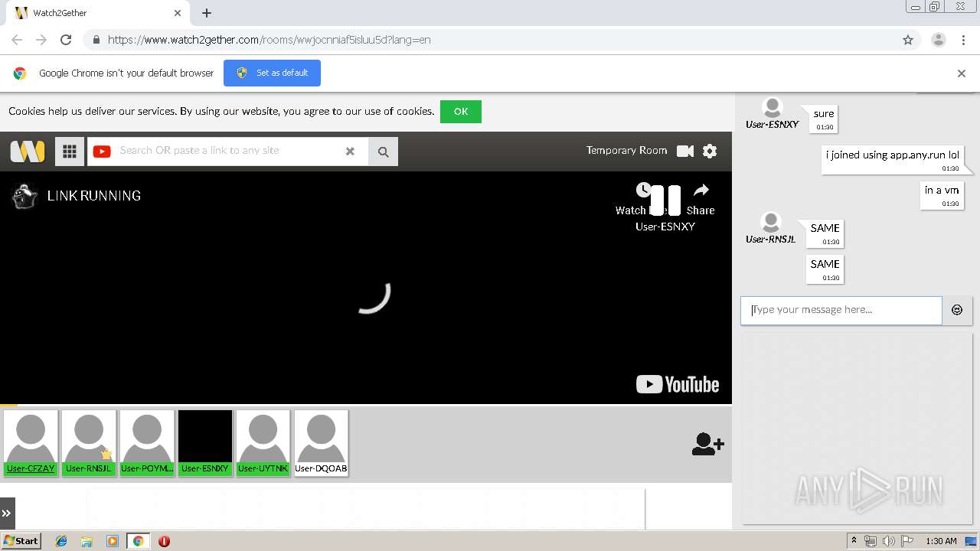980x551 pixels.
Task: Click the search magnifier button
Action: [x=383, y=152]
